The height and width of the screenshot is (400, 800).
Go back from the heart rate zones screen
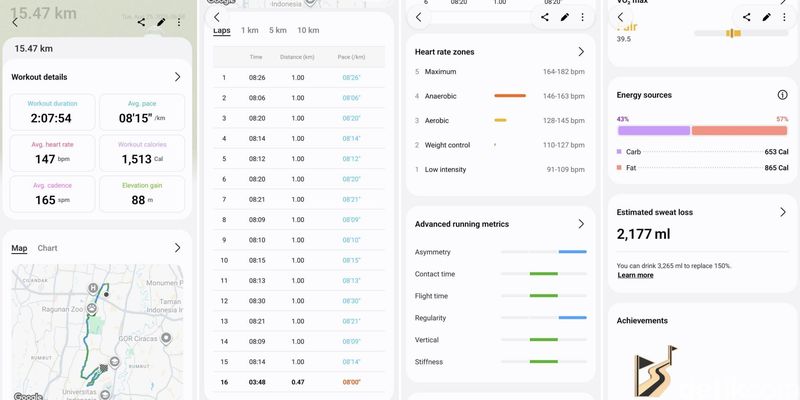pos(418,17)
